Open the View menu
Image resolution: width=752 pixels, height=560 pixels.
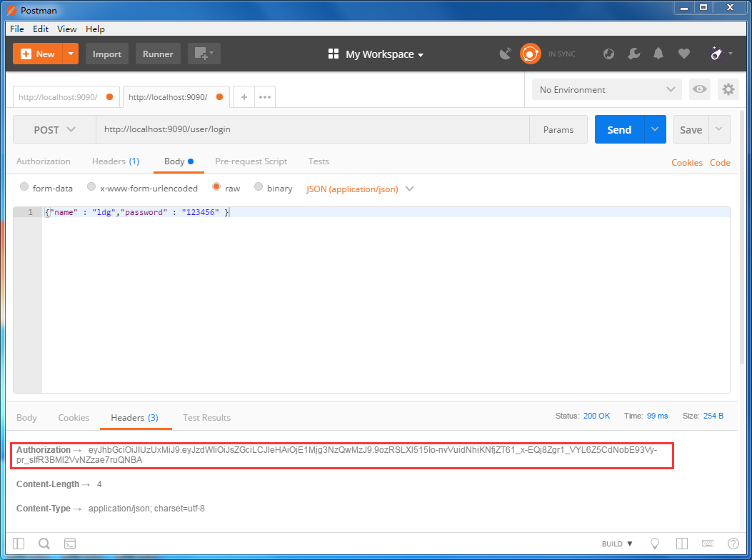(66, 29)
